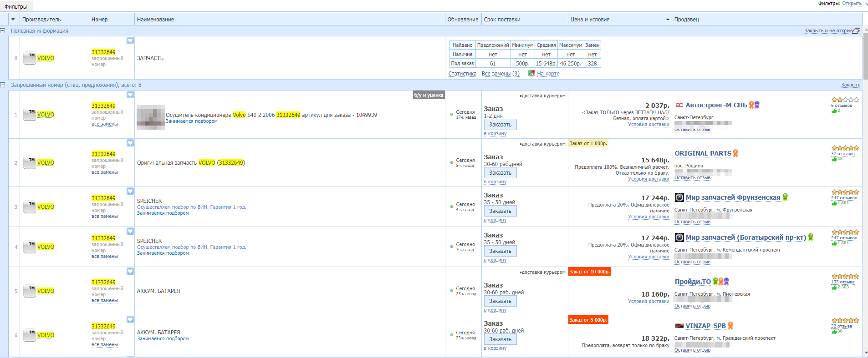Toggle the heart favorite for the Пройди.ТО offer
The height and width of the screenshot is (358, 868).
click(130, 271)
